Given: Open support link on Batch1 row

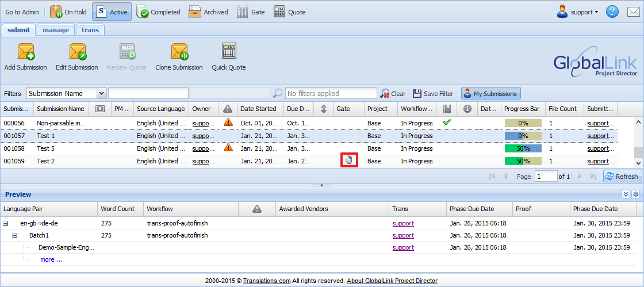Looking at the screenshot, I should pos(403,236).
